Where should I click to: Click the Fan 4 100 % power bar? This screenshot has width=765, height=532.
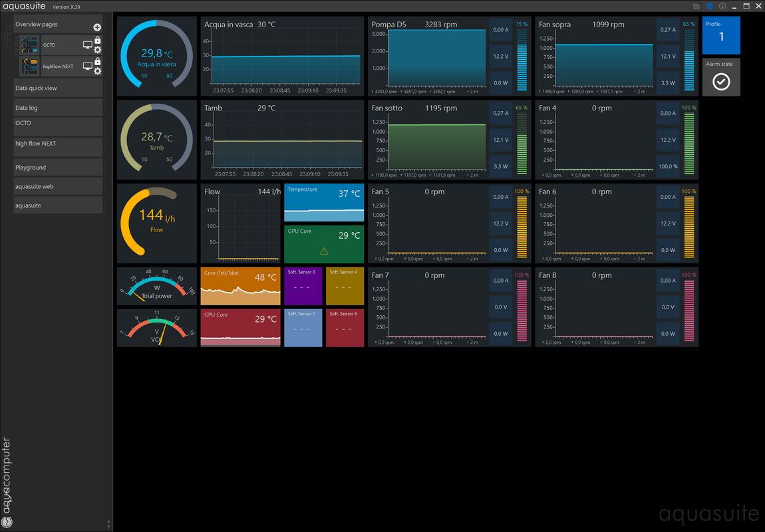click(x=689, y=144)
